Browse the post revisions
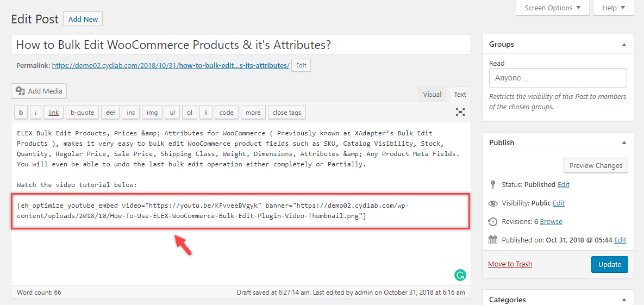 tap(551, 222)
